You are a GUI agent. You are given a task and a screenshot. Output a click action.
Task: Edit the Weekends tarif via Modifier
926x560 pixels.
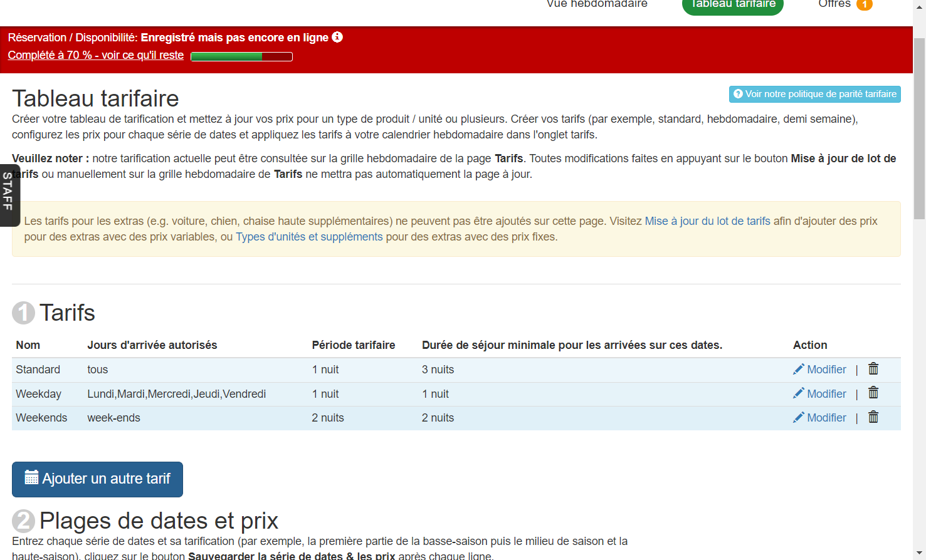820,418
